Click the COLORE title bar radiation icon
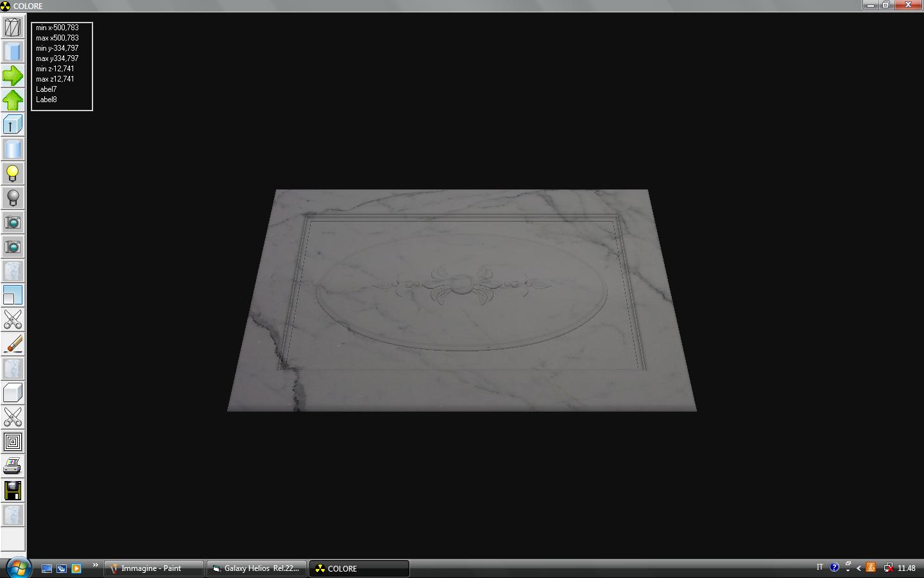The image size is (924, 578). point(5,6)
